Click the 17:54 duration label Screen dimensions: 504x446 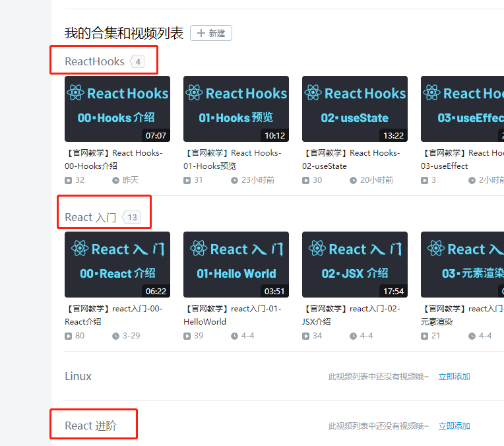pos(393,292)
